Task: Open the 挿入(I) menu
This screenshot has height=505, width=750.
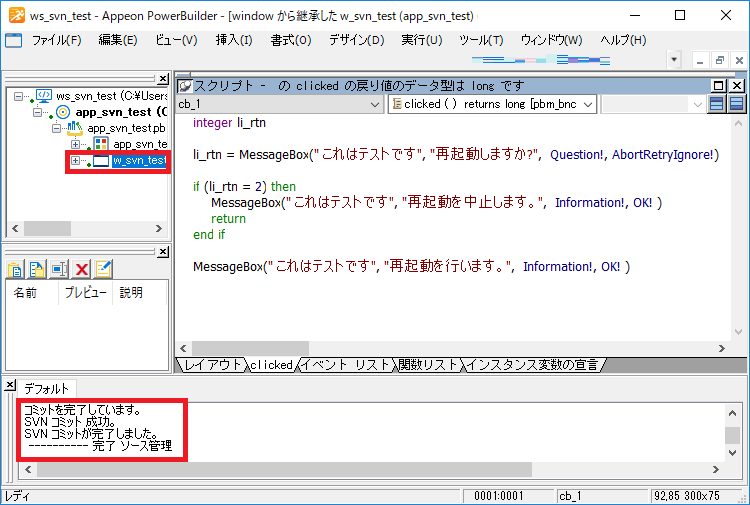Action: pyautogui.click(x=234, y=40)
